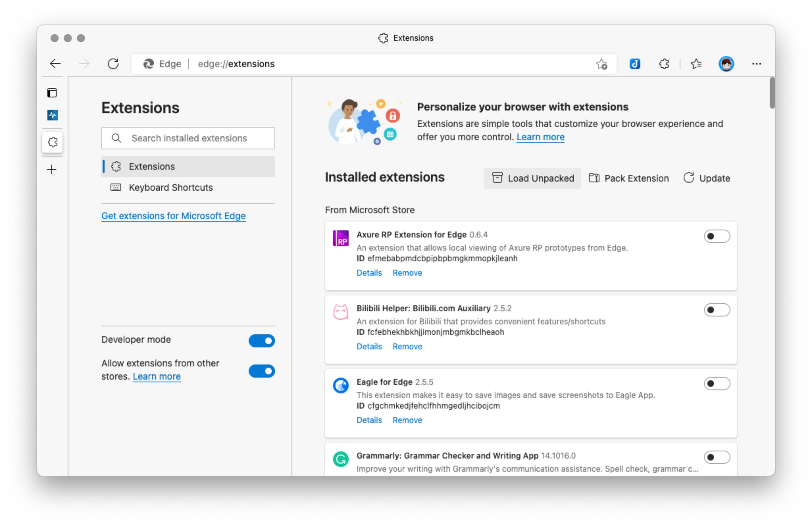This screenshot has height=525, width=812.
Task: Click the browser back arrow
Action: 55,64
